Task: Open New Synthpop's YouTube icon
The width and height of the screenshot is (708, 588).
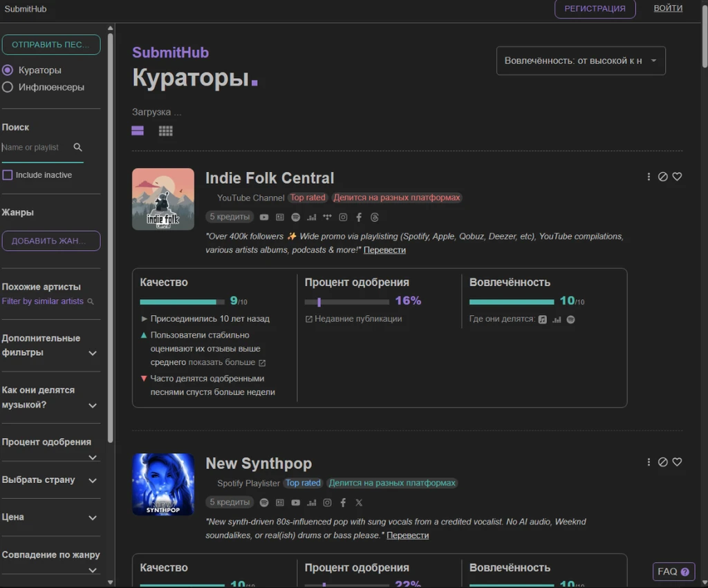Action: [296, 502]
